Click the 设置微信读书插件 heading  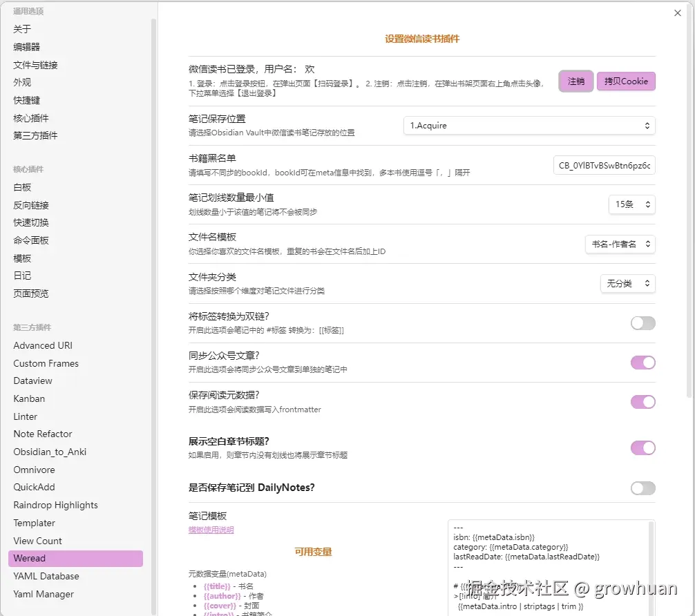422,39
